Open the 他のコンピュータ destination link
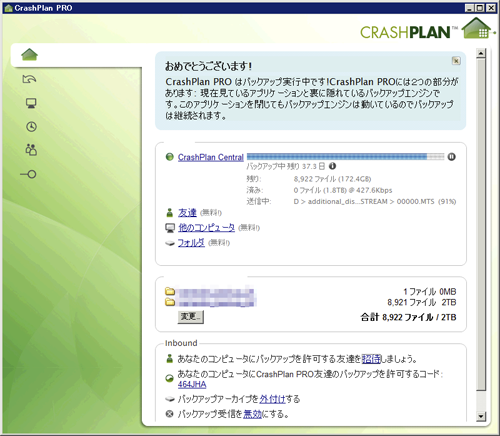 206,228
